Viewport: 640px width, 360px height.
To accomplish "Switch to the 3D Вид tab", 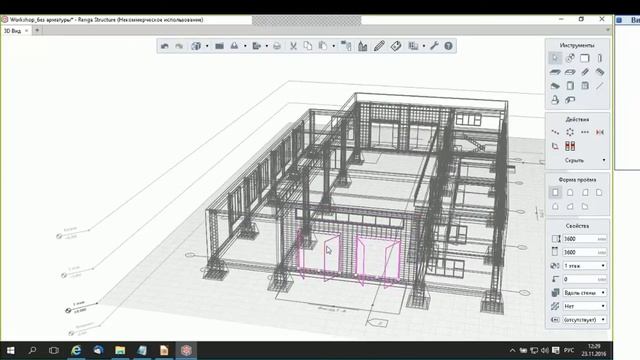I will 13,31.
